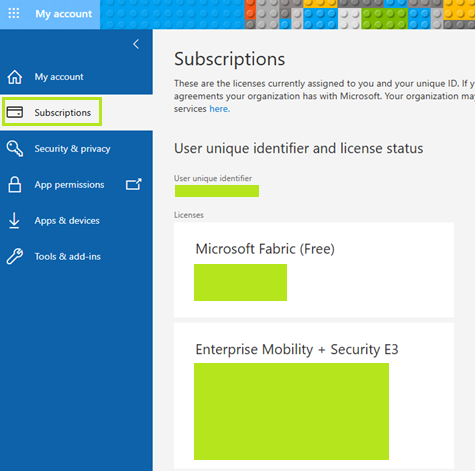
Task: Collapse the sidebar with the chevron arrow
Action: (136, 44)
